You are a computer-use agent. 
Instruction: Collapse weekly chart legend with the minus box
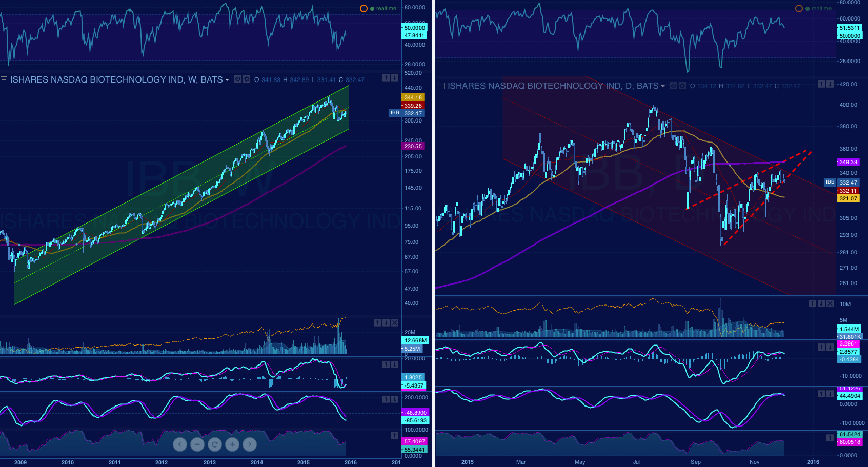click(4, 79)
